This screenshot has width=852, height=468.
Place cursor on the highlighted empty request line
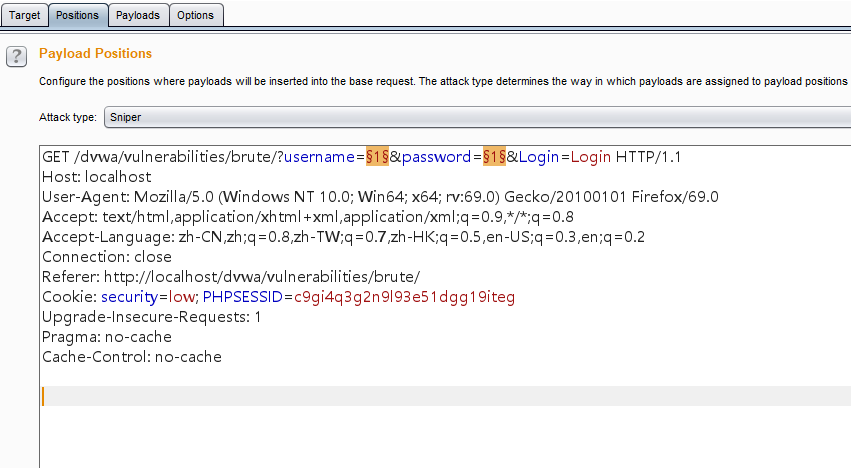coord(446,396)
